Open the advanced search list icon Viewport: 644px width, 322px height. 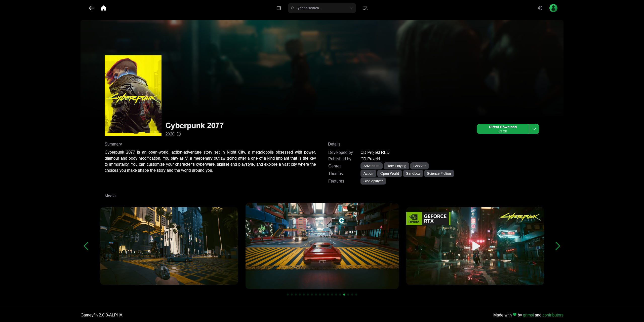[365, 8]
